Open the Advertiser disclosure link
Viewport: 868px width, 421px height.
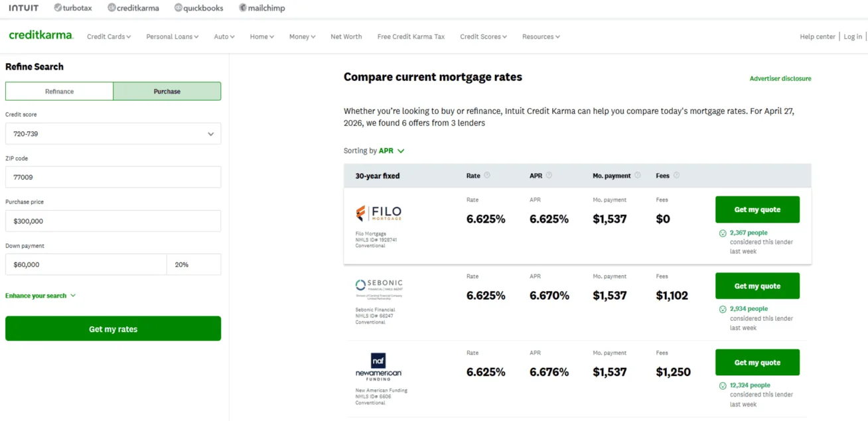click(780, 79)
